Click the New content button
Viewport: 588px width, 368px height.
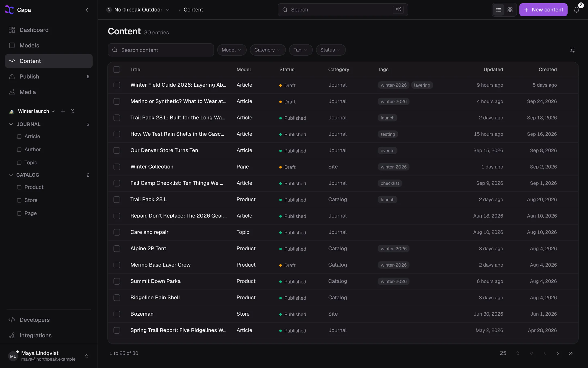click(x=543, y=10)
